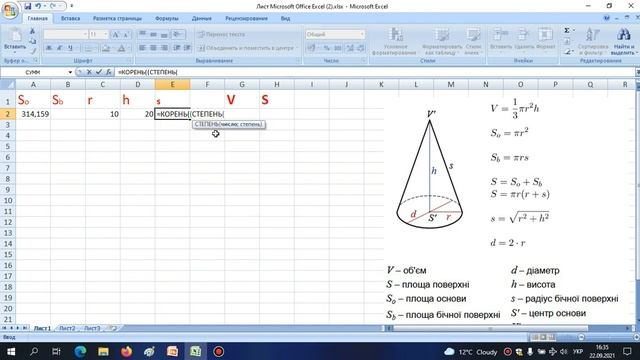Open the font size combo box
The height and width of the screenshot is (360, 640).
(x=98, y=35)
